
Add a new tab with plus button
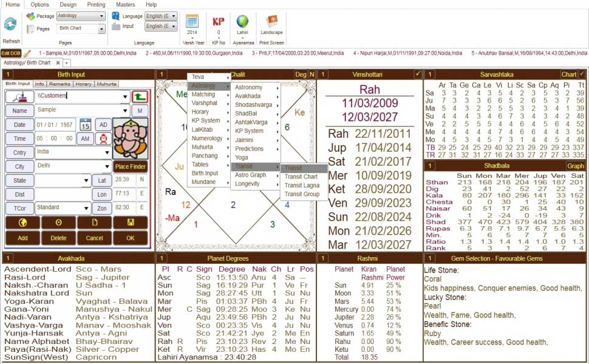coord(66,62)
